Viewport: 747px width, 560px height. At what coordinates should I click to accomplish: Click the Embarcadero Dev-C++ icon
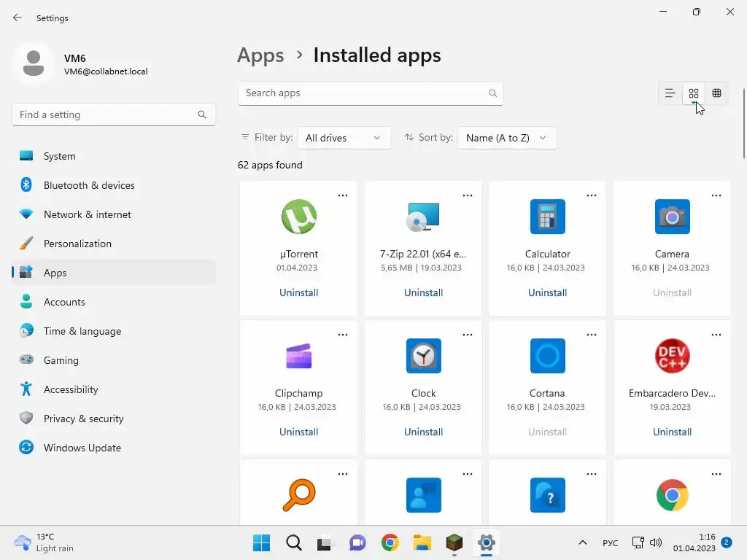672,356
